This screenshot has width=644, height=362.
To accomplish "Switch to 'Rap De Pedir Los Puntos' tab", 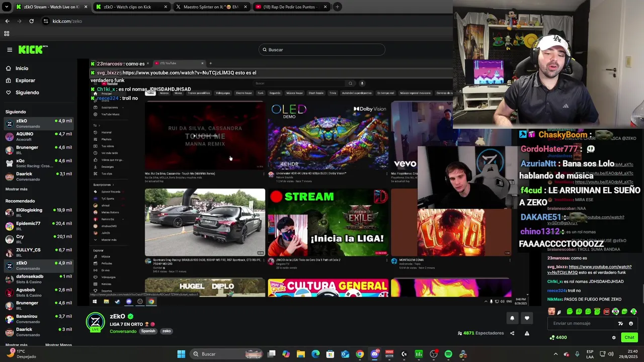I will pos(291,7).
